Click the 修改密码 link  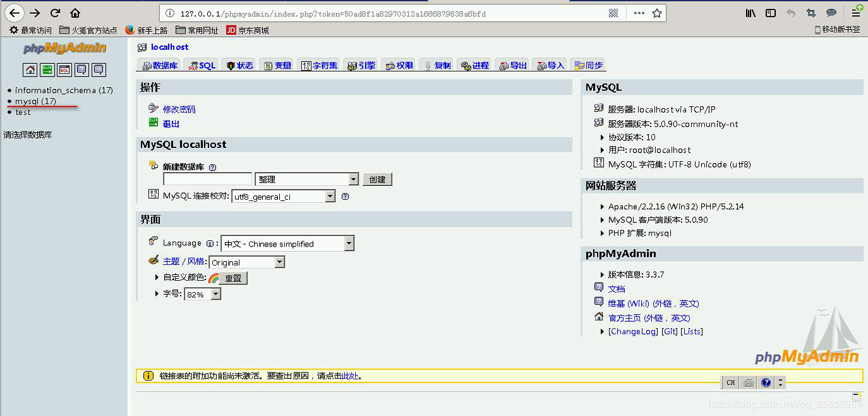coord(179,109)
